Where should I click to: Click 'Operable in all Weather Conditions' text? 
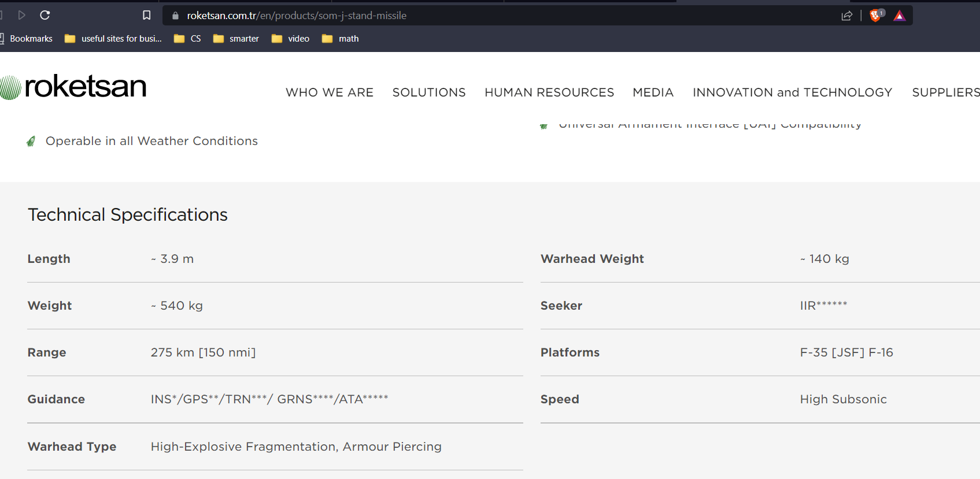pyautogui.click(x=151, y=141)
